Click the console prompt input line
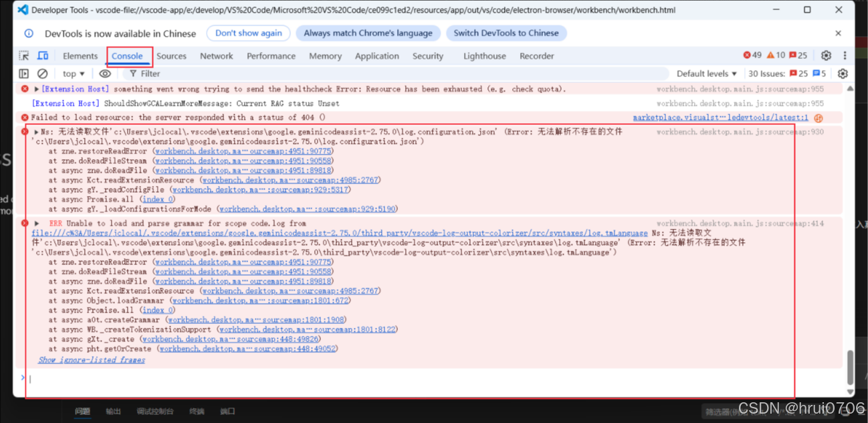868x423 pixels. pos(428,379)
